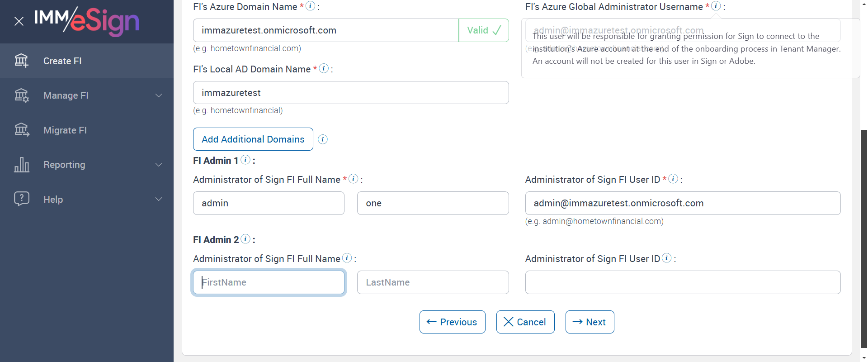Click the Add Additional Domains button
This screenshot has height=362, width=868.
point(253,139)
